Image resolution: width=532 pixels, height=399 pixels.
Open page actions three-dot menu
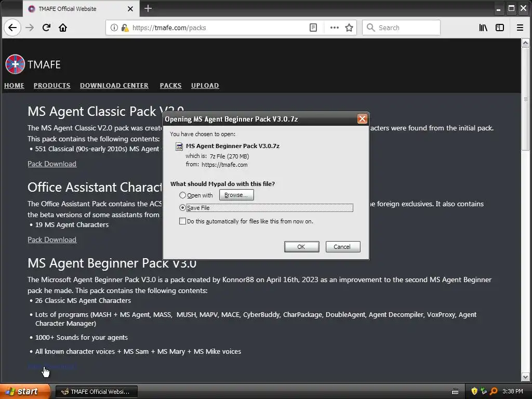pyautogui.click(x=335, y=28)
